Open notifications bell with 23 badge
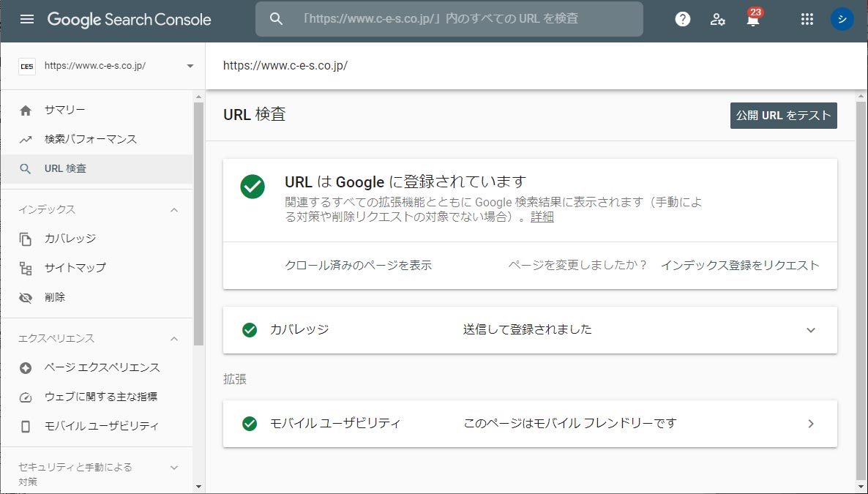The width and height of the screenshot is (868, 494). pos(753,18)
